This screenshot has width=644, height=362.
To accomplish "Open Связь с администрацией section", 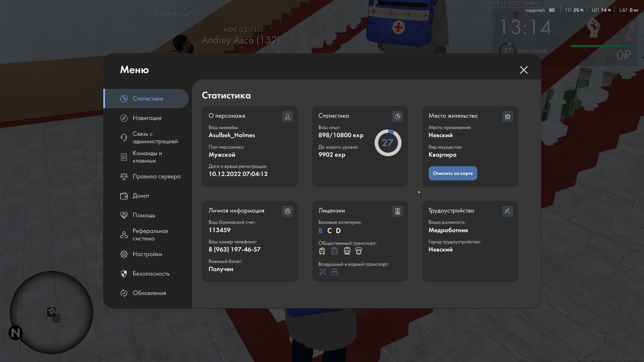I will (146, 138).
